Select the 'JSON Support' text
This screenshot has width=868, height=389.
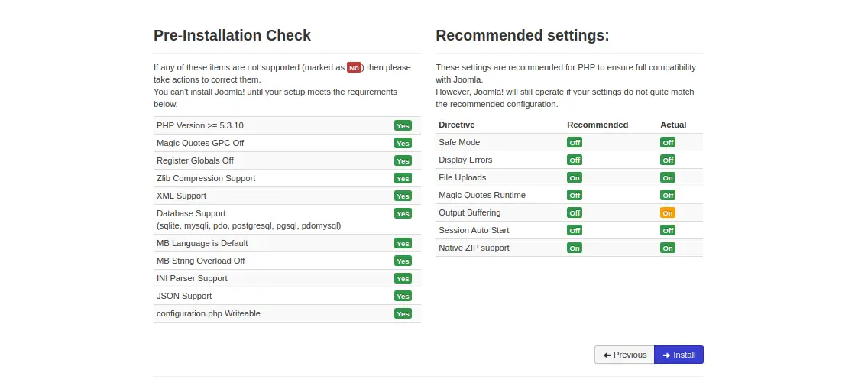coord(184,296)
